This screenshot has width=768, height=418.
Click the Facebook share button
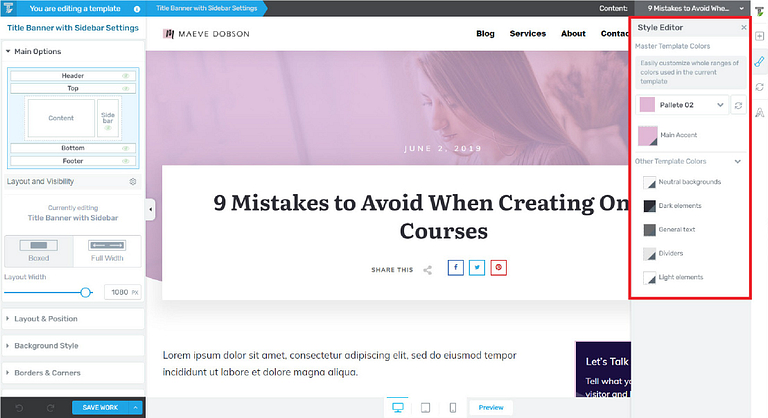point(456,268)
